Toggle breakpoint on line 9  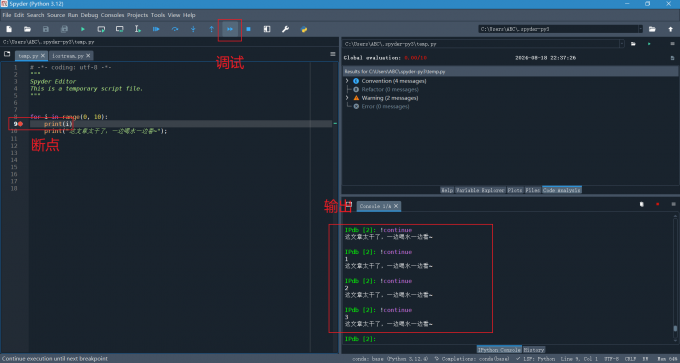20,124
